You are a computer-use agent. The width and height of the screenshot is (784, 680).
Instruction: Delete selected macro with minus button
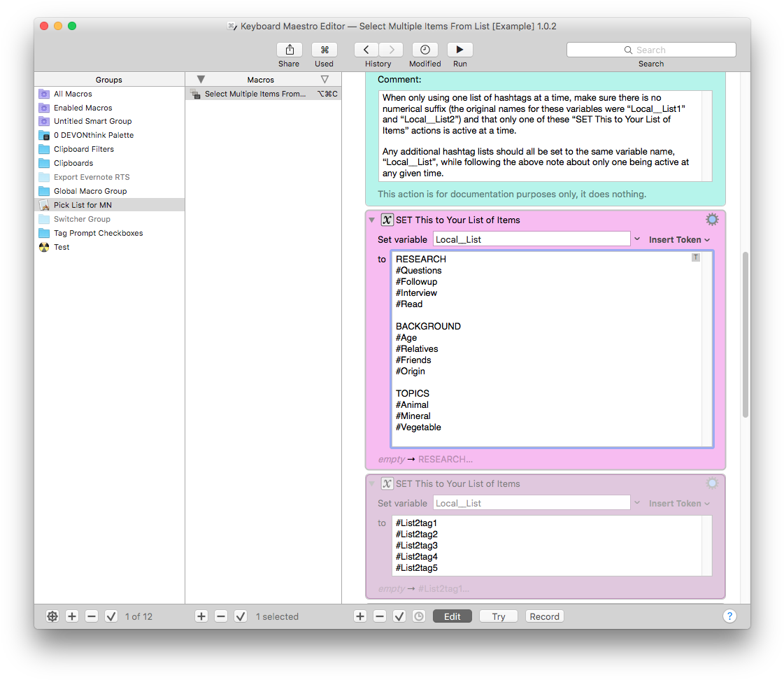(221, 616)
